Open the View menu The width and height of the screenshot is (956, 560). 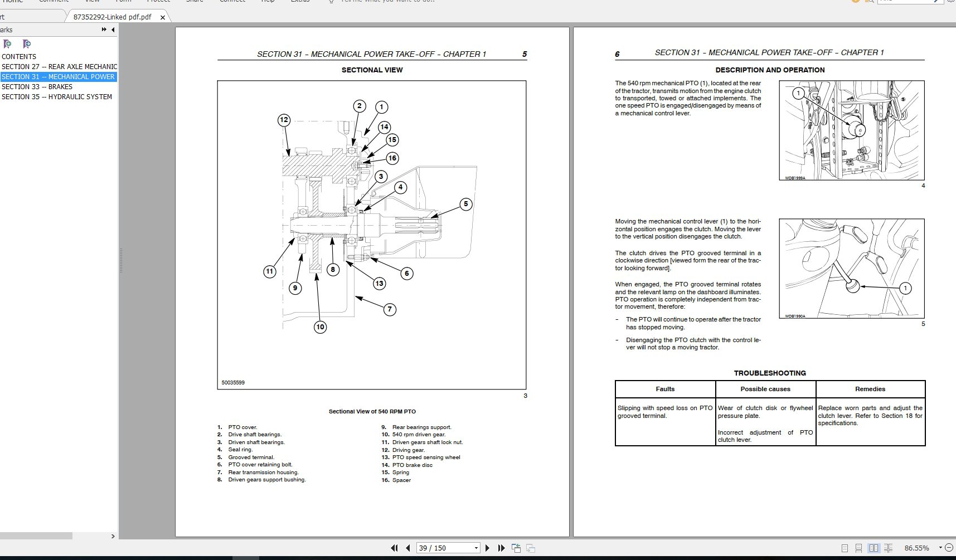pyautogui.click(x=92, y=2)
